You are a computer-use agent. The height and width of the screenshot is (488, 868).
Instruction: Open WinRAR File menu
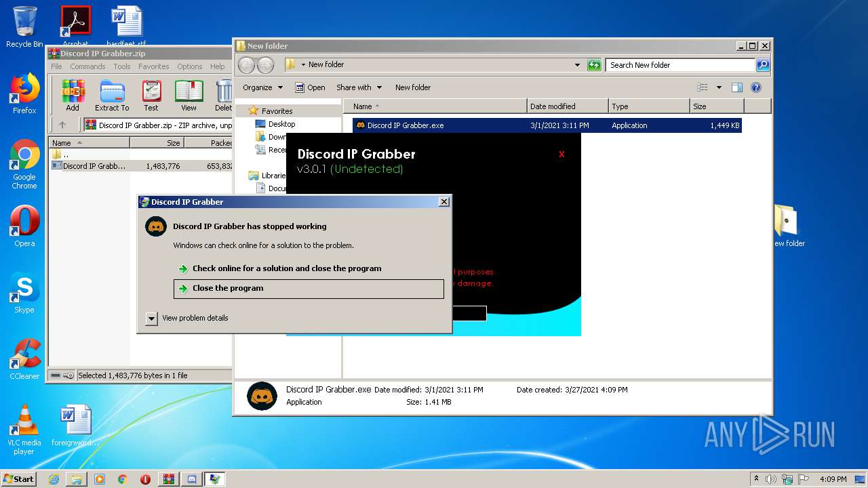[56, 66]
